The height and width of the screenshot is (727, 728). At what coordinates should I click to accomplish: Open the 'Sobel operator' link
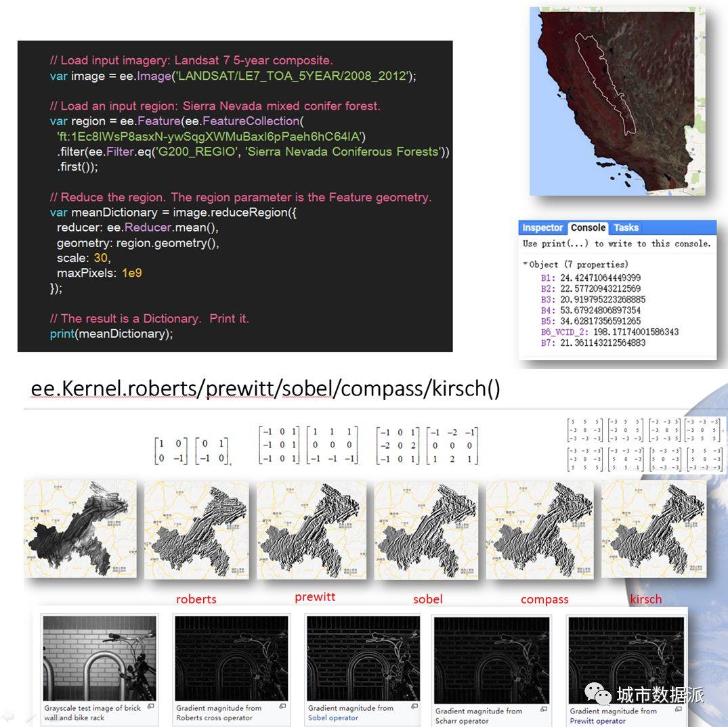(x=333, y=718)
